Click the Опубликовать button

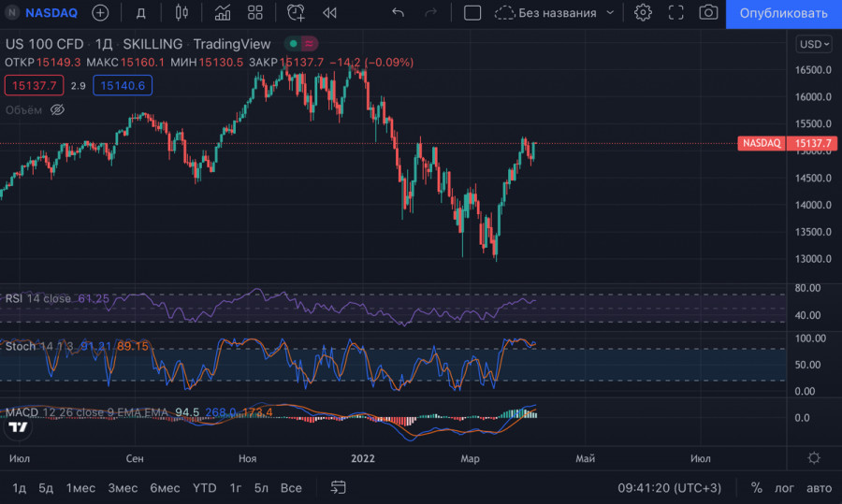coord(783,13)
